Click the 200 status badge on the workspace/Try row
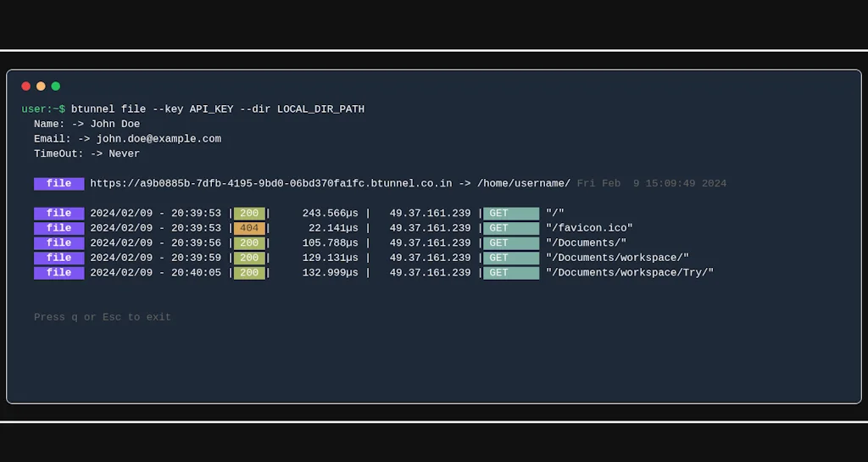The height and width of the screenshot is (462, 868). tap(249, 273)
